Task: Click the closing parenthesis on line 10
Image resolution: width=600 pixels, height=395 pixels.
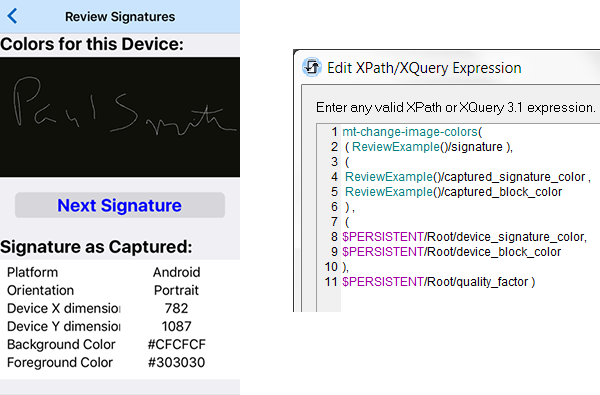Action: coord(345,267)
